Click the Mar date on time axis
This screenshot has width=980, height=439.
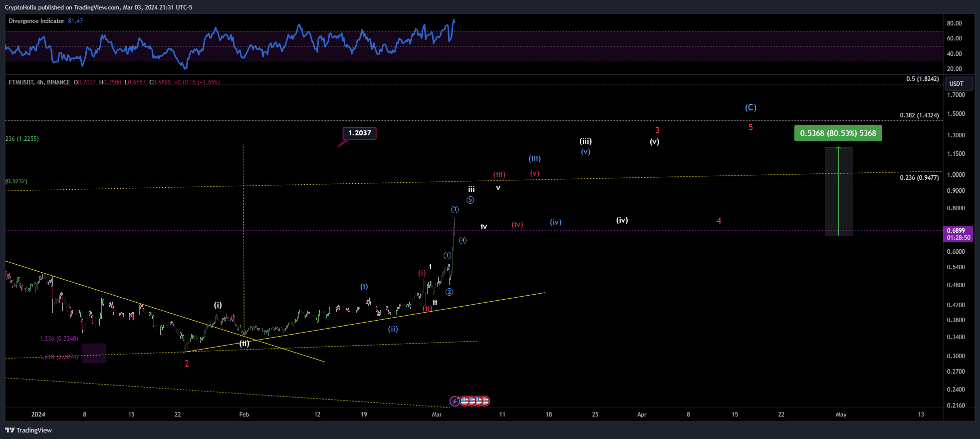437,415
